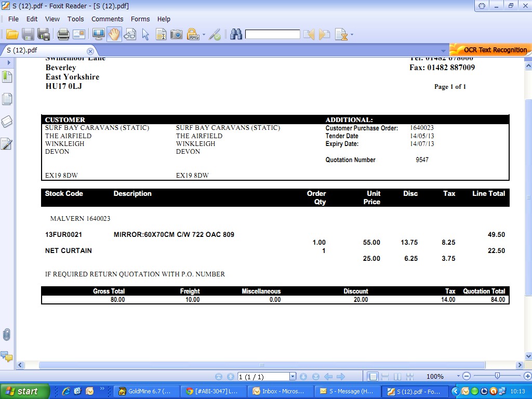Choose the Select Text tool

(x=161, y=34)
